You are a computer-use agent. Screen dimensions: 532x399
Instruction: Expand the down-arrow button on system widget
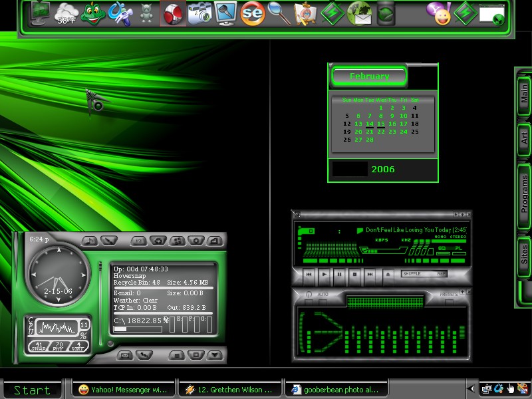point(215,355)
